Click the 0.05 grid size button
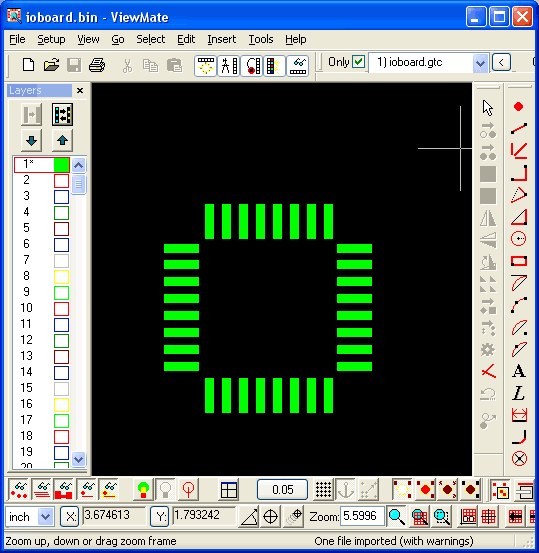Viewport: 539px width, 553px height. 283,490
